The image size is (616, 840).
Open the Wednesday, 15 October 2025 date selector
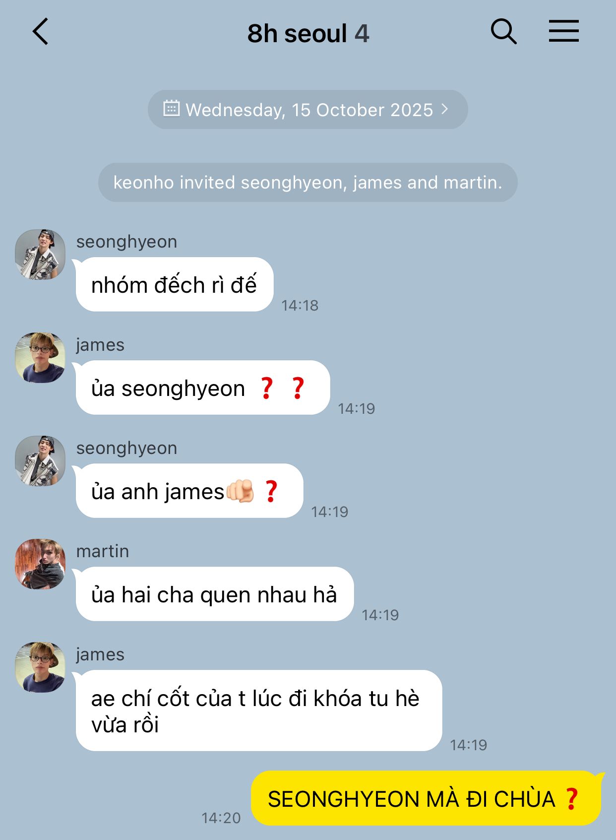coord(308,110)
